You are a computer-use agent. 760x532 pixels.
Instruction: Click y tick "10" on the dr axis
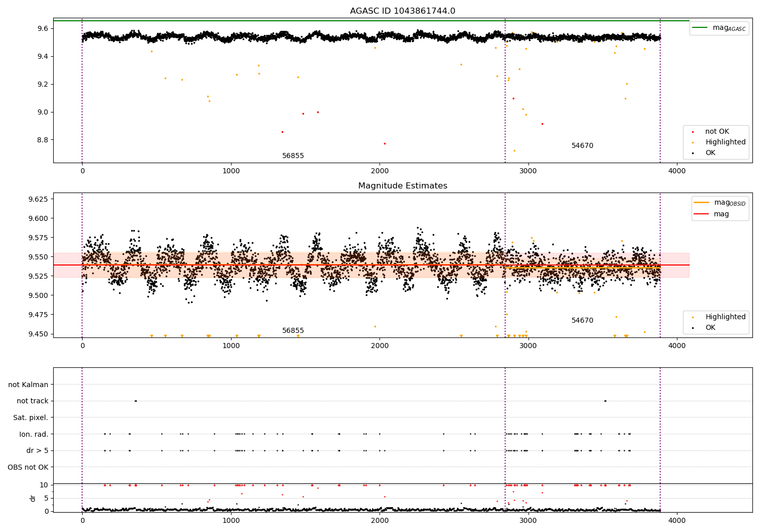[x=44, y=485]
